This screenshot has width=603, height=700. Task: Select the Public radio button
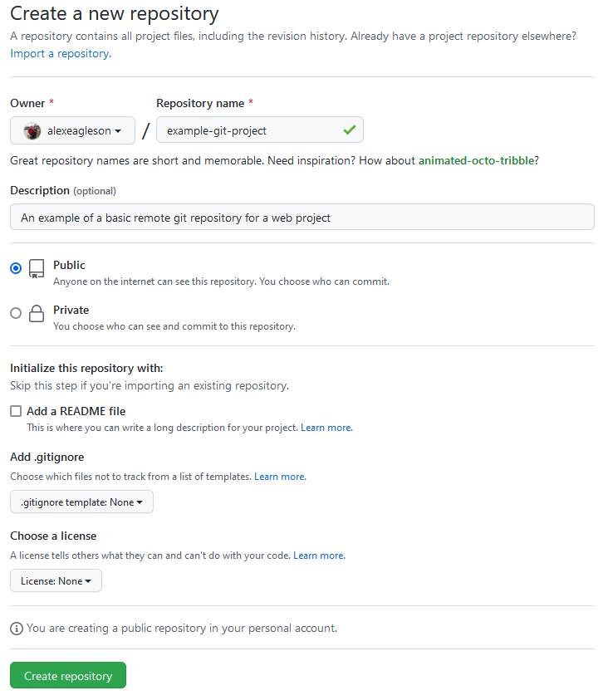point(16,268)
